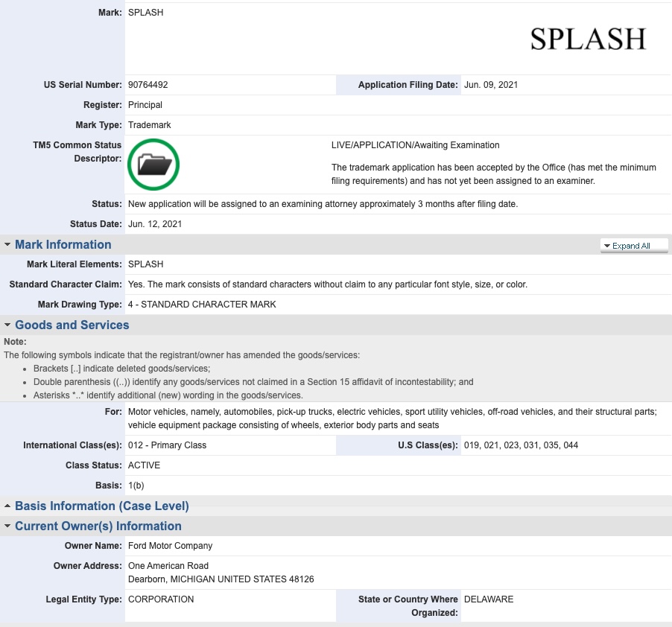Click the Mark value SPLASH at top
Screen dimensions: 672x627
coord(146,13)
